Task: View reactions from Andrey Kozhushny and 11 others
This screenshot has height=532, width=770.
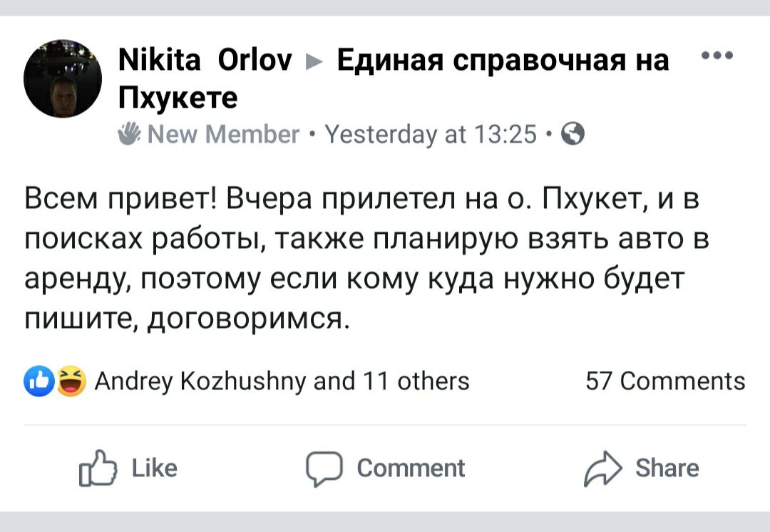Action: click(x=282, y=382)
